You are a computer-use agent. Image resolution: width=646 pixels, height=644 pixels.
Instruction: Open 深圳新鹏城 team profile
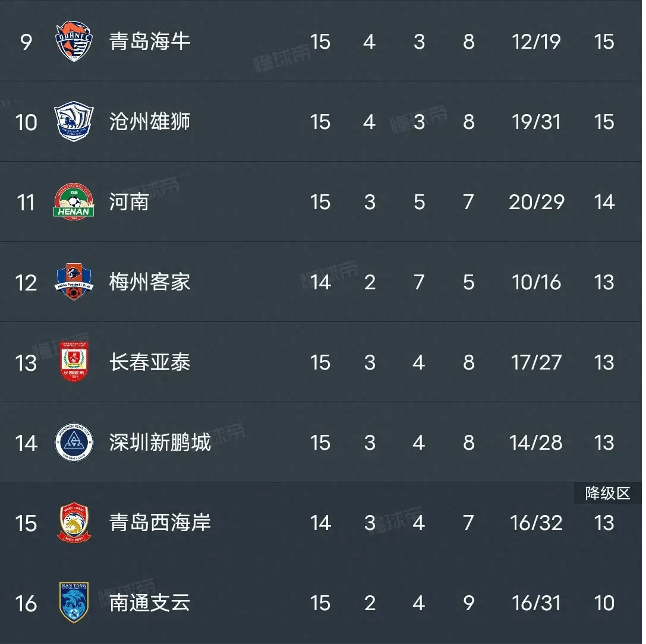[160, 443]
